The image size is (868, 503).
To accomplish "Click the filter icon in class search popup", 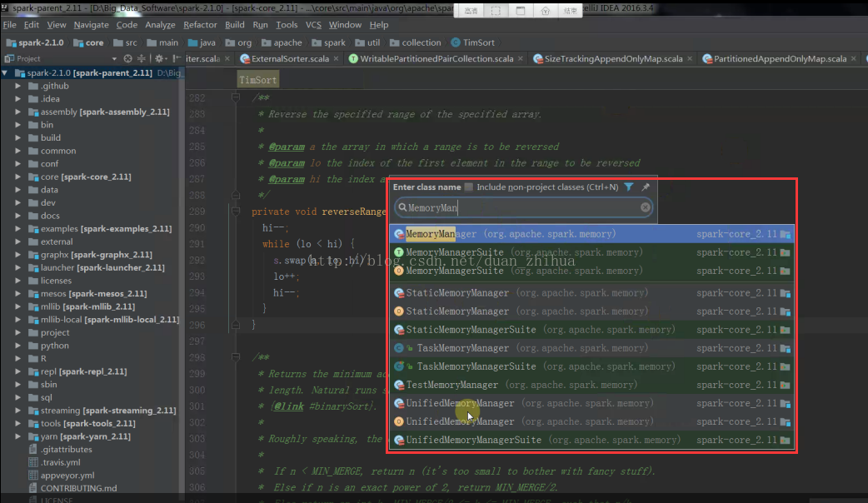I will pyautogui.click(x=629, y=187).
